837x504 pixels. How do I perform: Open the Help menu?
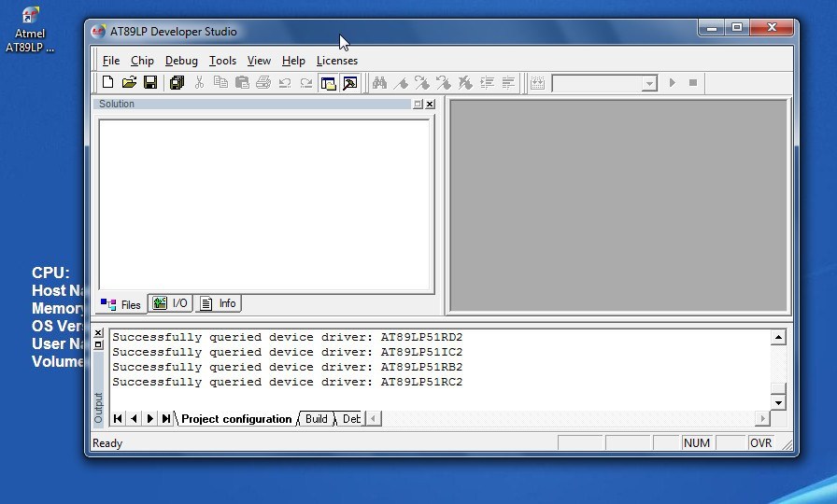[x=293, y=61]
